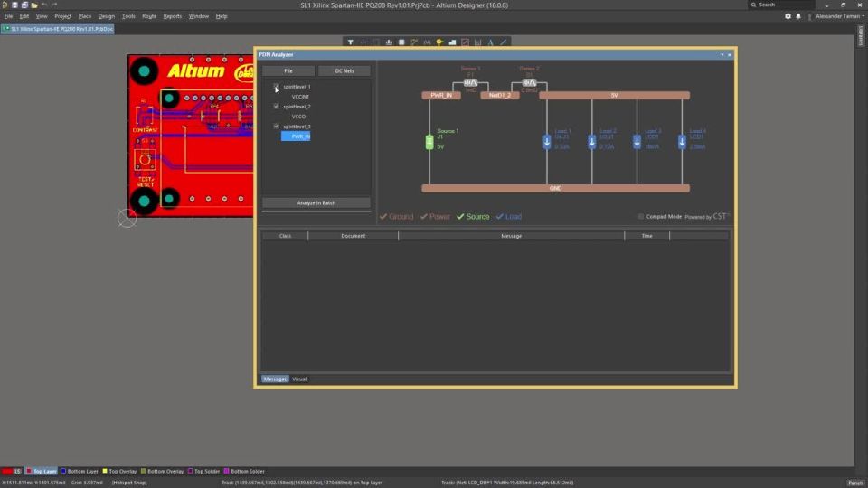Open the File menu
The width and height of the screenshot is (868, 488).
[8, 16]
